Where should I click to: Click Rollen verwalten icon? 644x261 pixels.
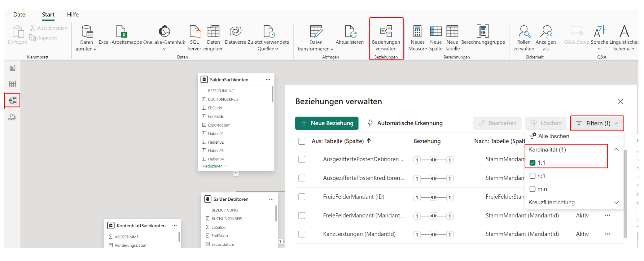coord(524,31)
